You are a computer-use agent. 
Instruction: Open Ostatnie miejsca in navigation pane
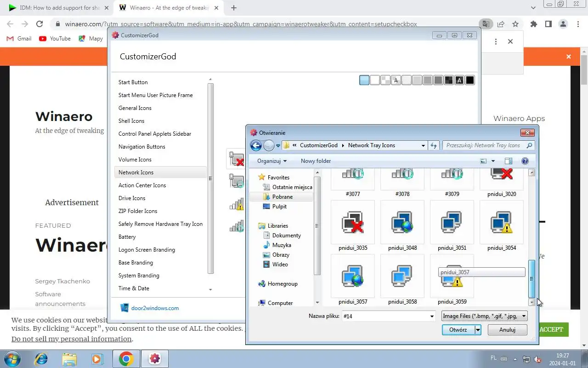[292, 187]
